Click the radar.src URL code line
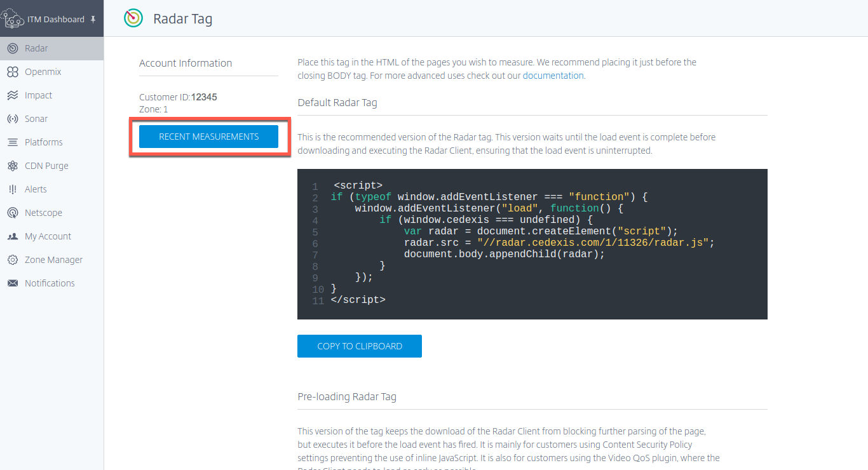This screenshot has width=868, height=470. pos(560,243)
